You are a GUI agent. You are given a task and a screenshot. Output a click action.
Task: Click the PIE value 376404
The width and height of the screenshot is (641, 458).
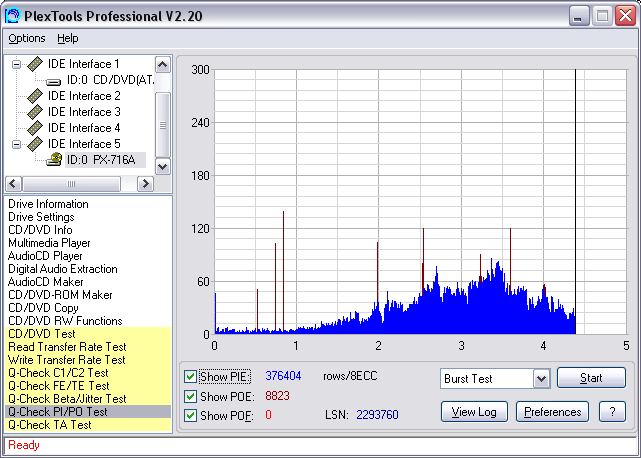[283, 376]
